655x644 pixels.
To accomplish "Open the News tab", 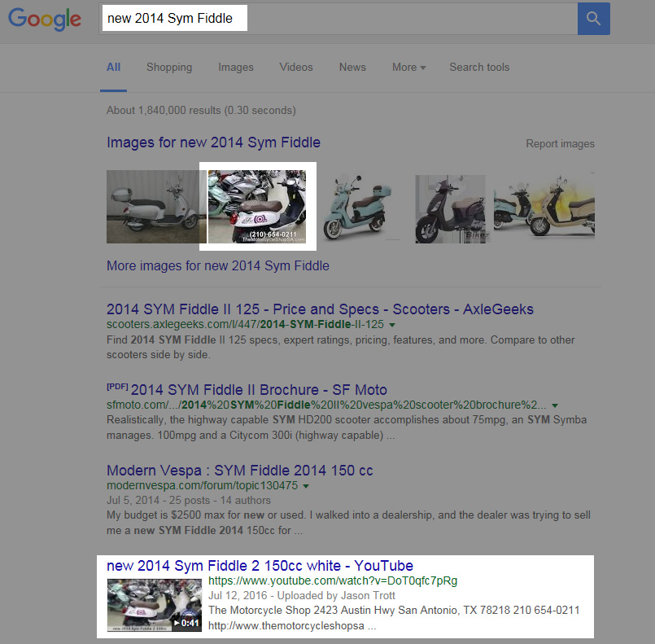I will [352, 68].
